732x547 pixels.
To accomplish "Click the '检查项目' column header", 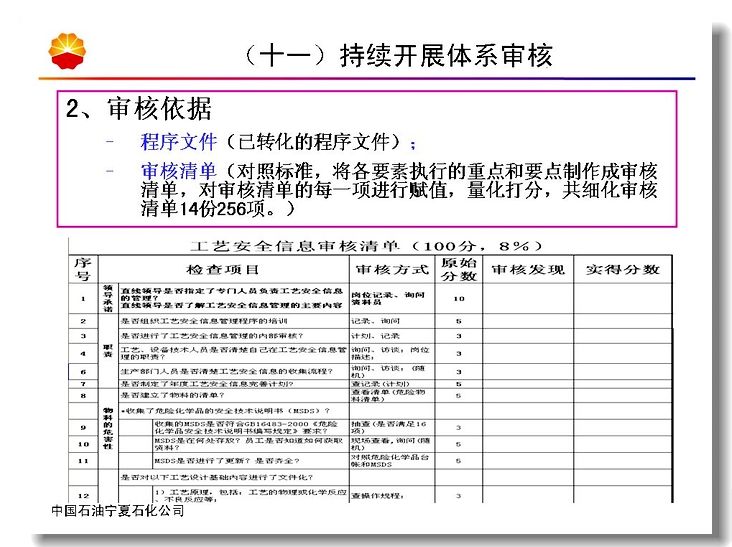I will (x=223, y=269).
